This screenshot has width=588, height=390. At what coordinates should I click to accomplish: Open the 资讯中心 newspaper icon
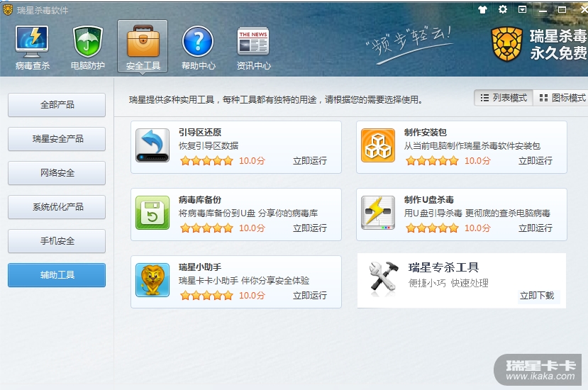253,41
